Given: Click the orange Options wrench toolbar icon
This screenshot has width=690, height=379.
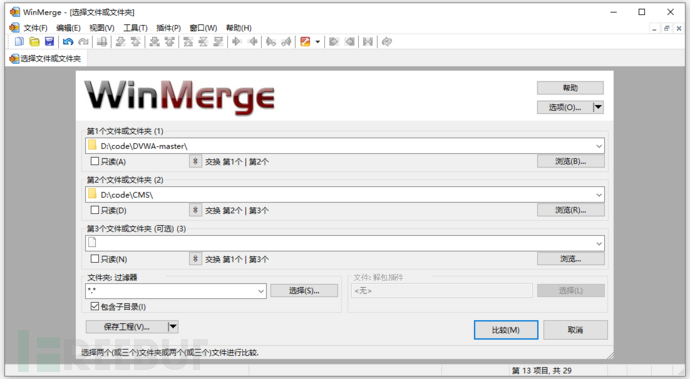Looking at the screenshot, I should coord(305,42).
